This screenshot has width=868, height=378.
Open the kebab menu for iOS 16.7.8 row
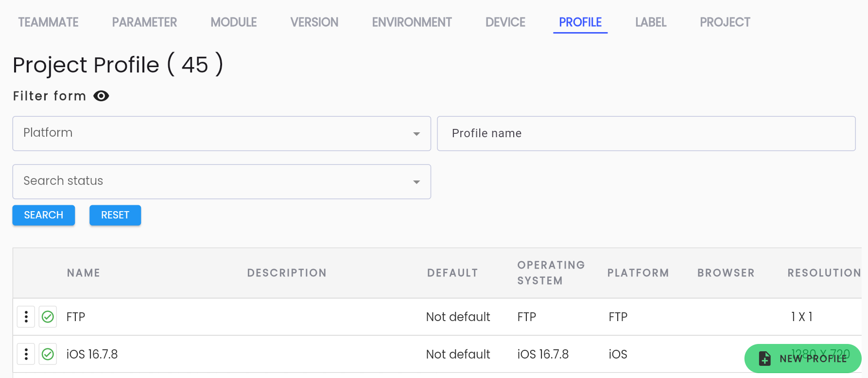[26, 354]
